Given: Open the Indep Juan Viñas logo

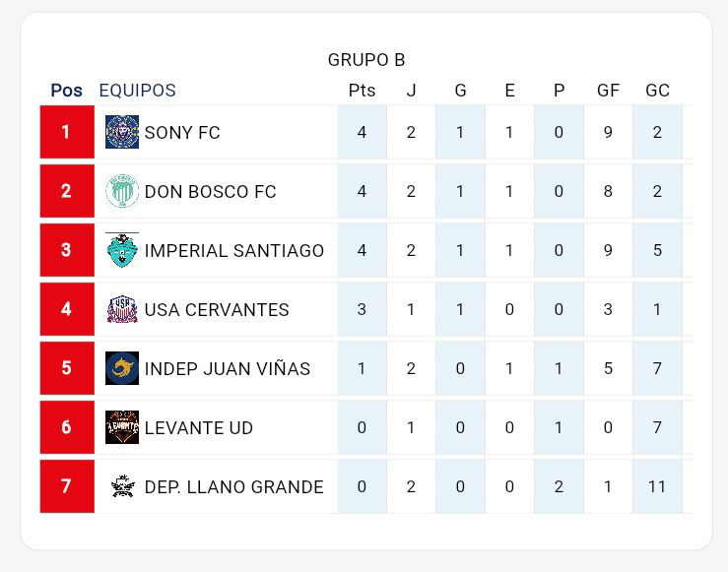Looking at the screenshot, I should 122,368.
